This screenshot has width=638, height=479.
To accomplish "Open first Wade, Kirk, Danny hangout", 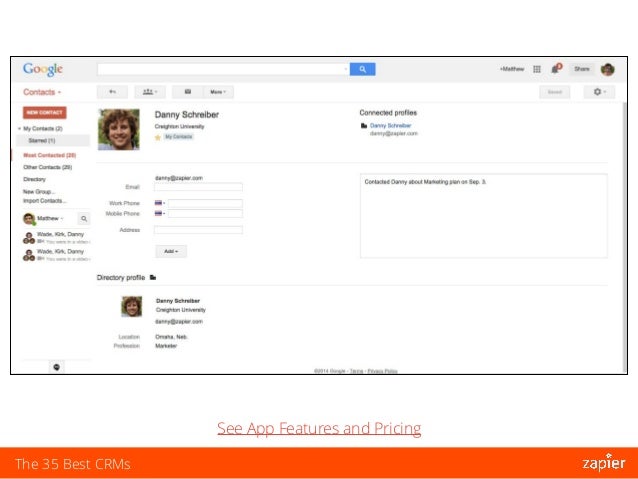I will (x=57, y=238).
